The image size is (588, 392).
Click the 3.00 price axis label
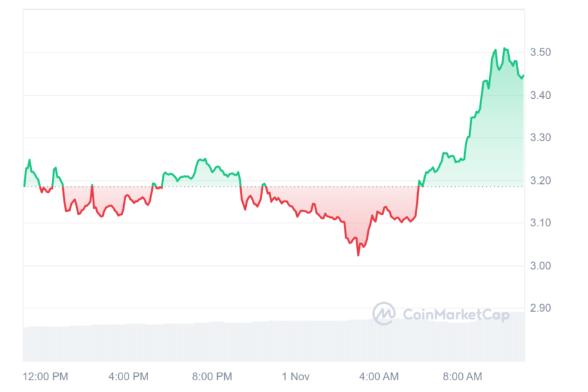click(540, 266)
